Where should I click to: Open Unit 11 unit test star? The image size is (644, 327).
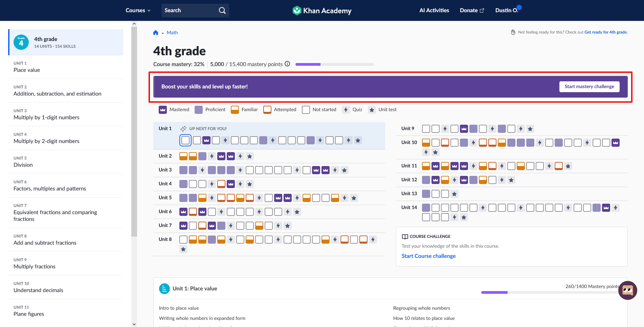[568, 166]
